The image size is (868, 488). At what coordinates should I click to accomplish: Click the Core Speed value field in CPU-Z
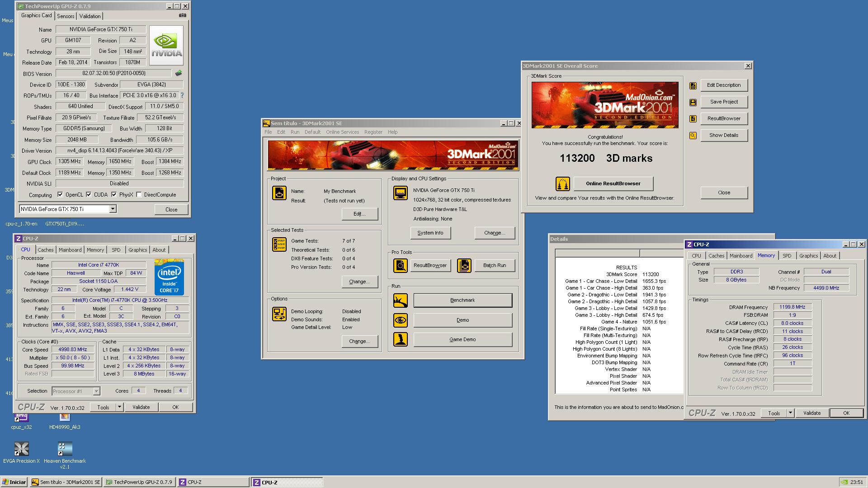click(x=73, y=350)
